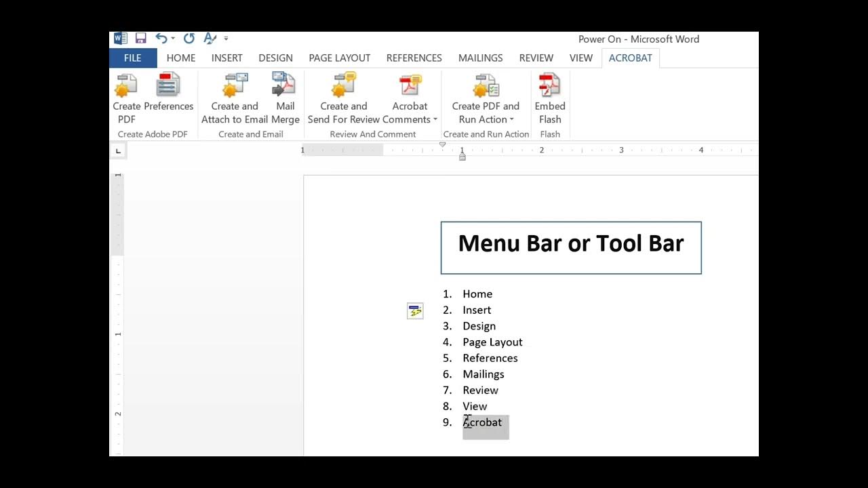The width and height of the screenshot is (868, 488).
Task: Open the PAGE LAYOUT ribbon tab
Action: coord(340,58)
